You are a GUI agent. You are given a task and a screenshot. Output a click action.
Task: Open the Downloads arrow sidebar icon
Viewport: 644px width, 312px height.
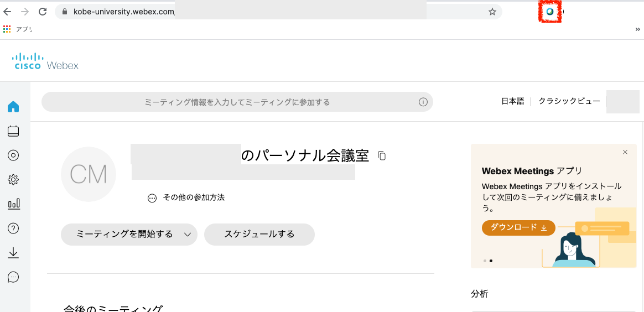click(x=13, y=252)
